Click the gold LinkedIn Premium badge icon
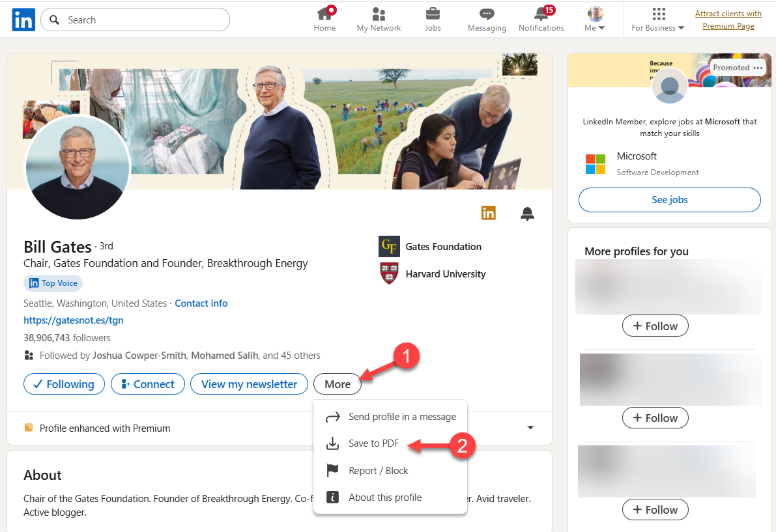The width and height of the screenshot is (776, 532). point(489,213)
